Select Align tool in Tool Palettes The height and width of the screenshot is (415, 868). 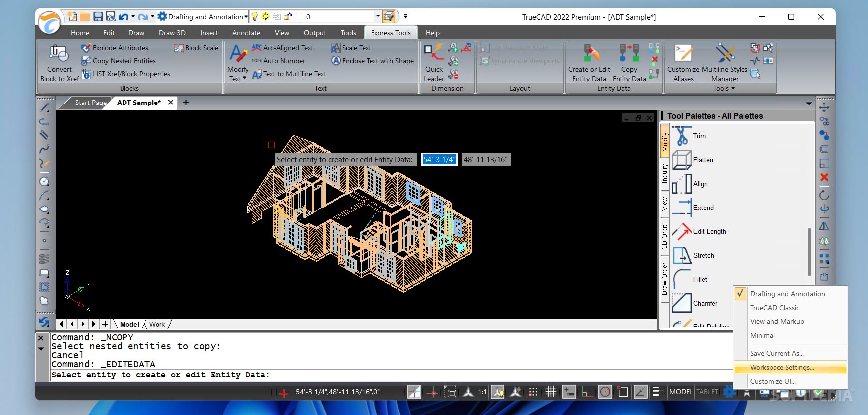point(690,184)
